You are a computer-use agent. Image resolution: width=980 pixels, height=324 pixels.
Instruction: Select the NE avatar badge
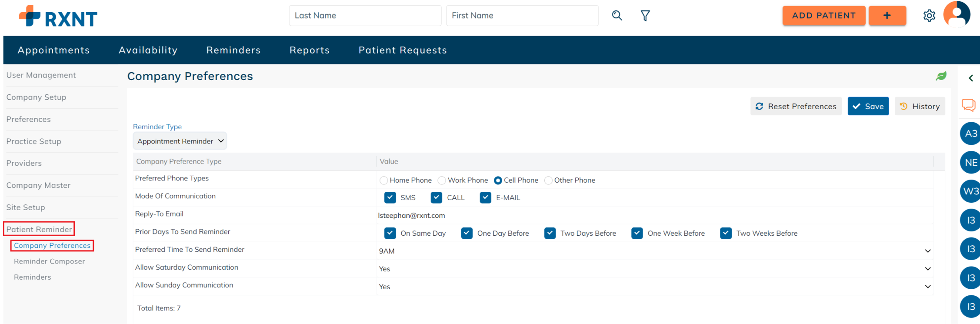click(970, 163)
